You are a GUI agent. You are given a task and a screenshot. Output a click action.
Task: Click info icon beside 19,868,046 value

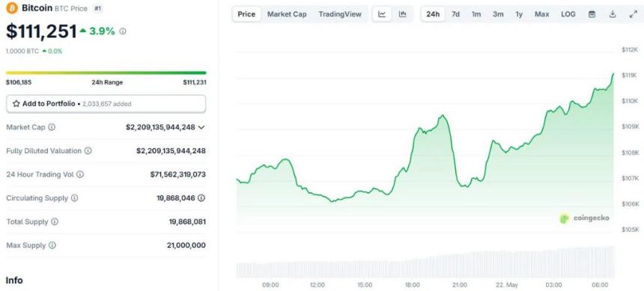(201, 197)
